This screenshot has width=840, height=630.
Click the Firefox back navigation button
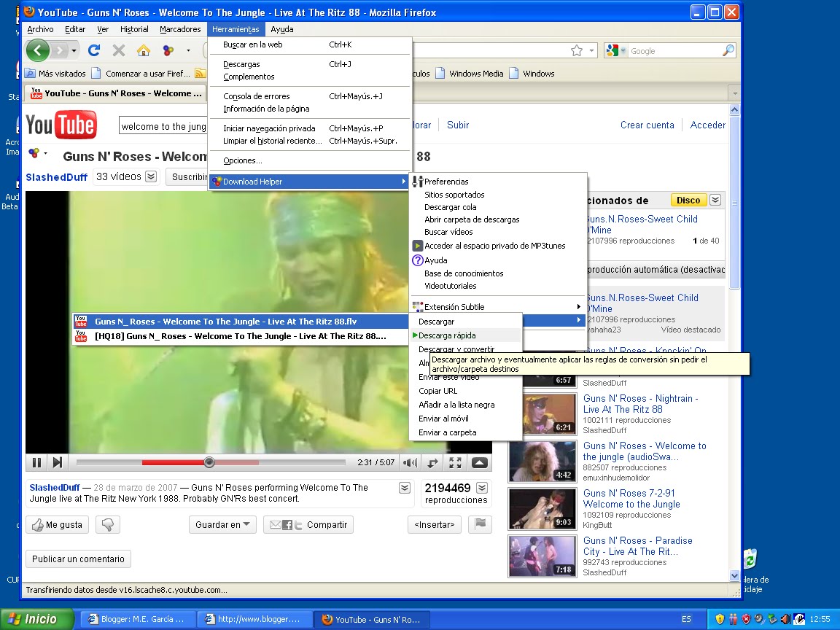[37, 51]
